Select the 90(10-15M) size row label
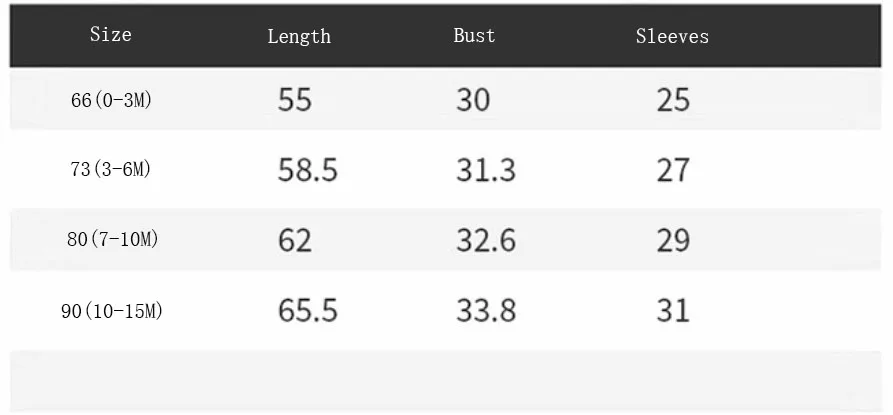The image size is (893, 415). [x=112, y=311]
